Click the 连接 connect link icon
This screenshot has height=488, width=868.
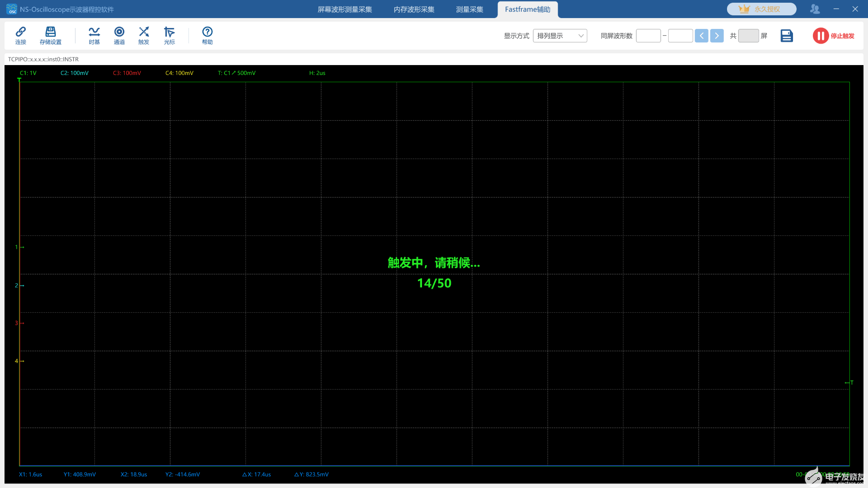click(21, 35)
